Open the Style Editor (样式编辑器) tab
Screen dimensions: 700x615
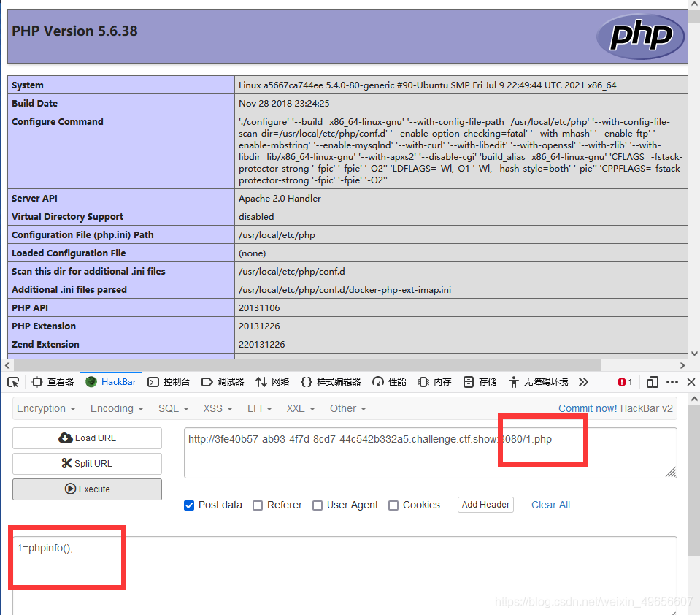coord(331,382)
